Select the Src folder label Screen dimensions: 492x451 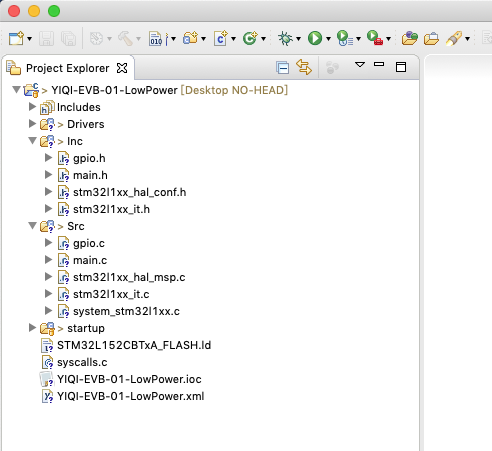click(x=76, y=226)
